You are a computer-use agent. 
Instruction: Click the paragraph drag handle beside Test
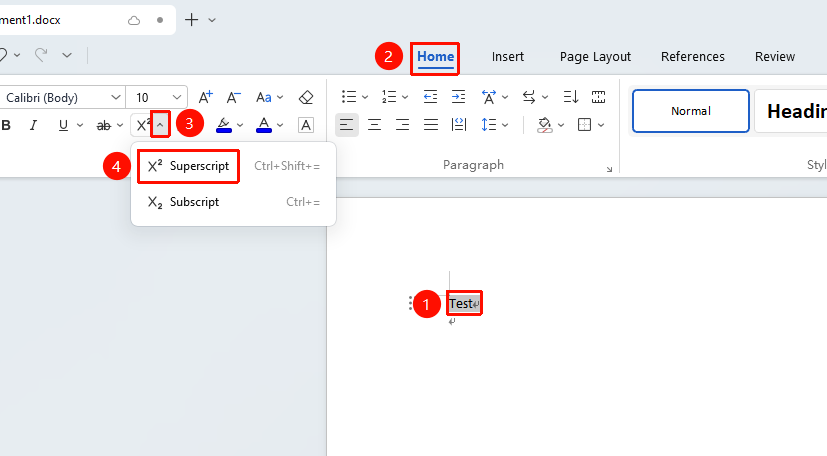[x=410, y=303]
